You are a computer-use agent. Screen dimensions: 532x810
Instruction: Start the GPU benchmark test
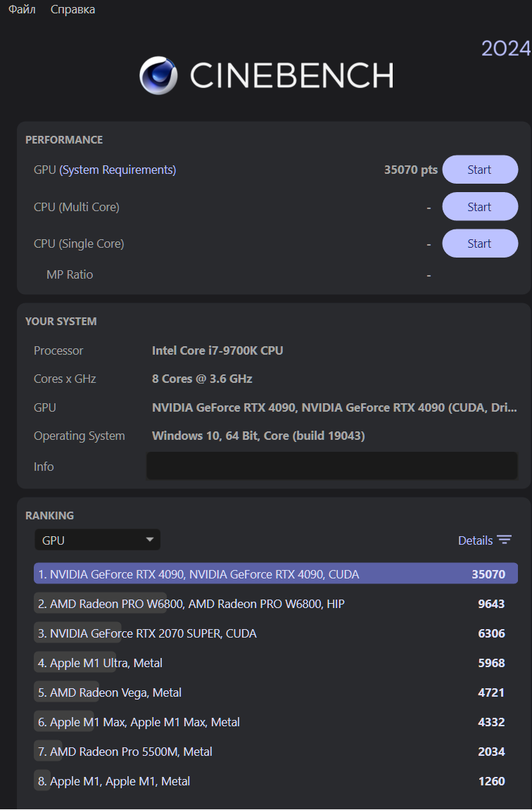(479, 170)
